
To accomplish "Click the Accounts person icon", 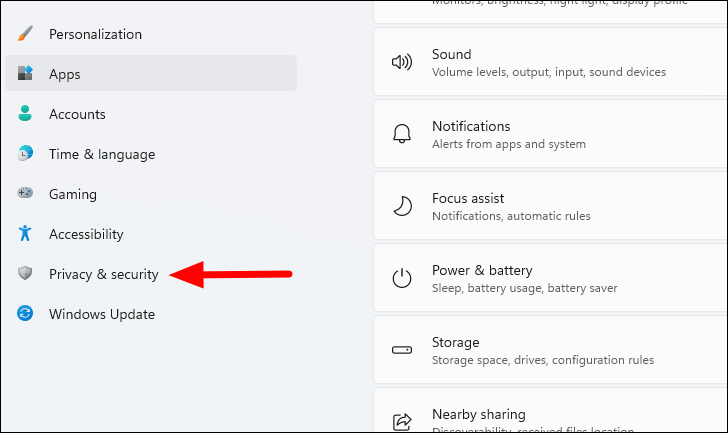I will pyautogui.click(x=26, y=114).
